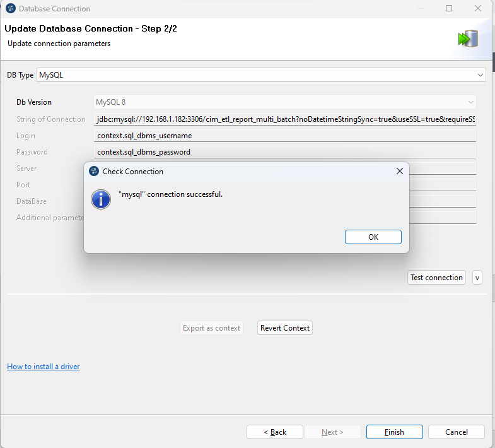Click the blue information icon in the dialog
Image resolution: width=495 pixels, height=448 pixels.
point(101,198)
